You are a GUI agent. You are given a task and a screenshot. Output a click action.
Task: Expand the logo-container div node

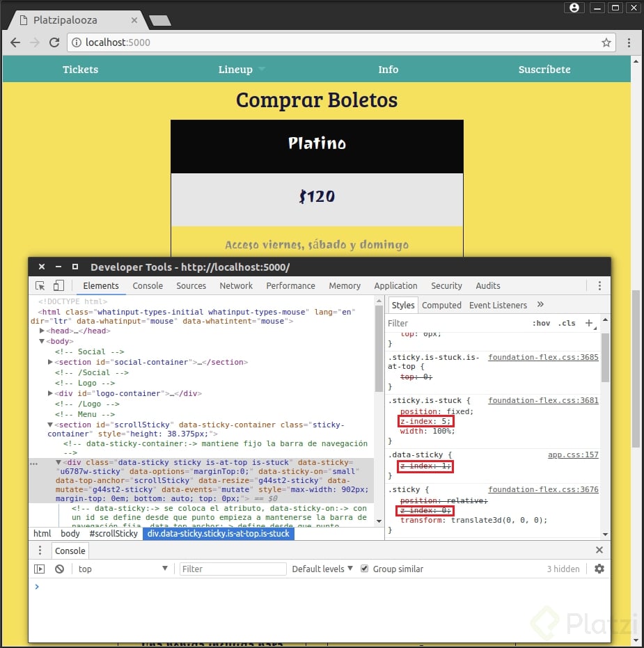click(50, 393)
